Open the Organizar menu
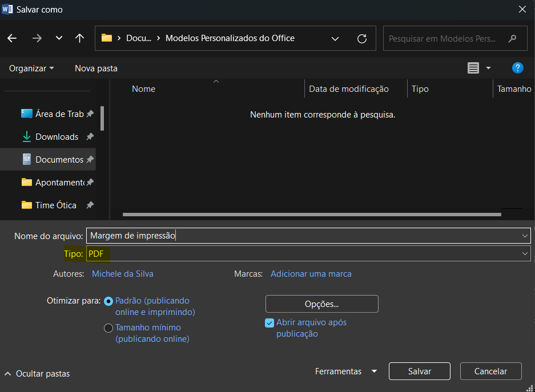 [31, 68]
